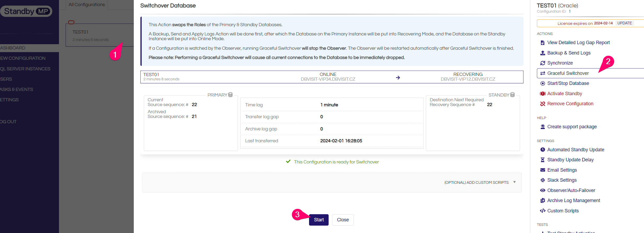Choose the Synchronize action

point(560,63)
